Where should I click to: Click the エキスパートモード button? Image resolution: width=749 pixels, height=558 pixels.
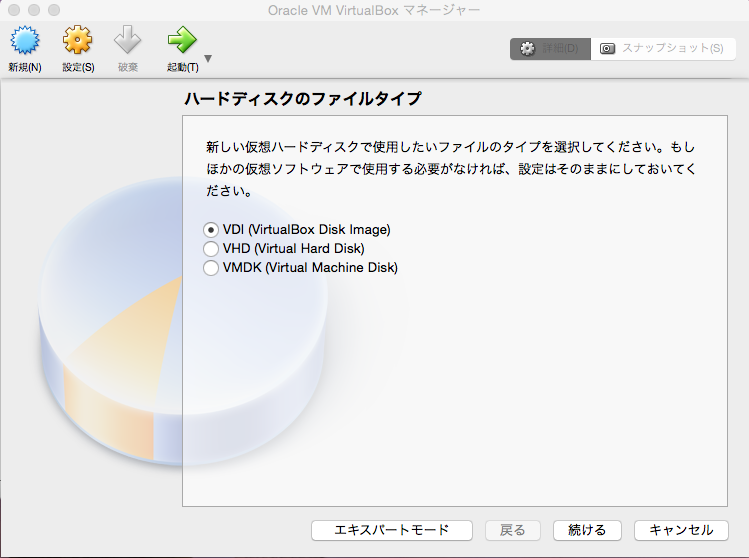coord(392,530)
